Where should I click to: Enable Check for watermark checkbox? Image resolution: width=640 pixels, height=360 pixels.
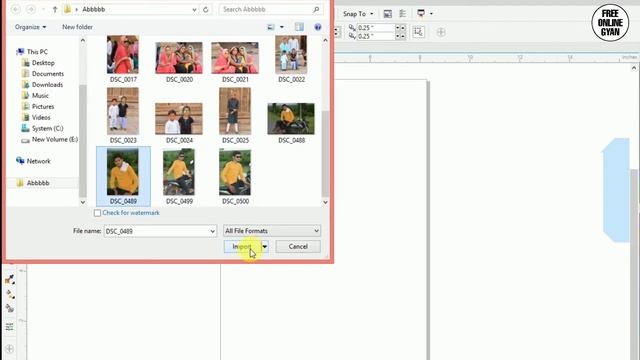[97, 213]
